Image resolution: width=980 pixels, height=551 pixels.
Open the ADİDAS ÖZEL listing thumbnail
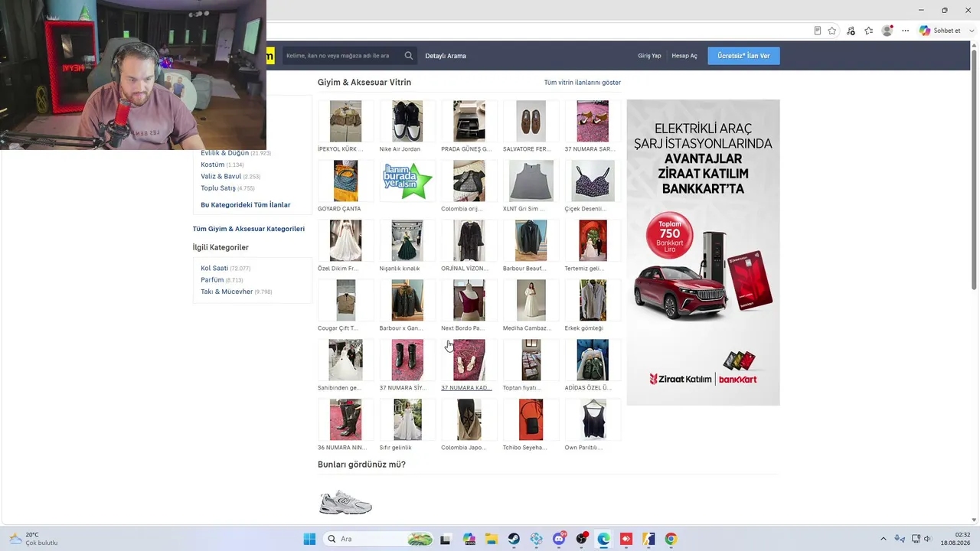[593, 360]
